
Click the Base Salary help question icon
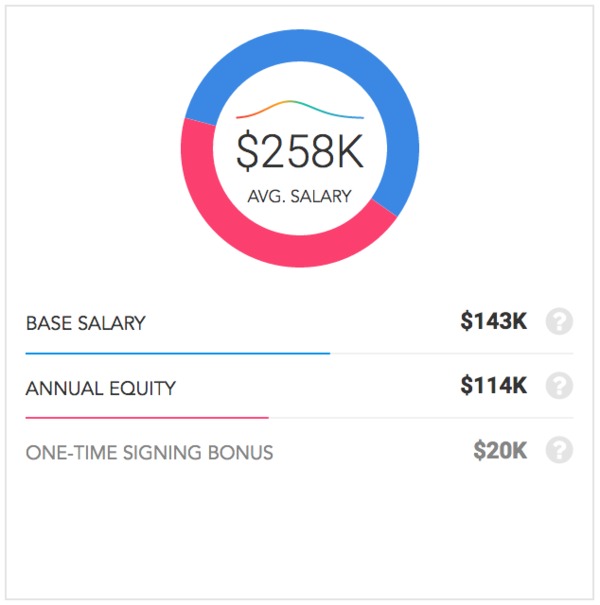click(x=559, y=321)
